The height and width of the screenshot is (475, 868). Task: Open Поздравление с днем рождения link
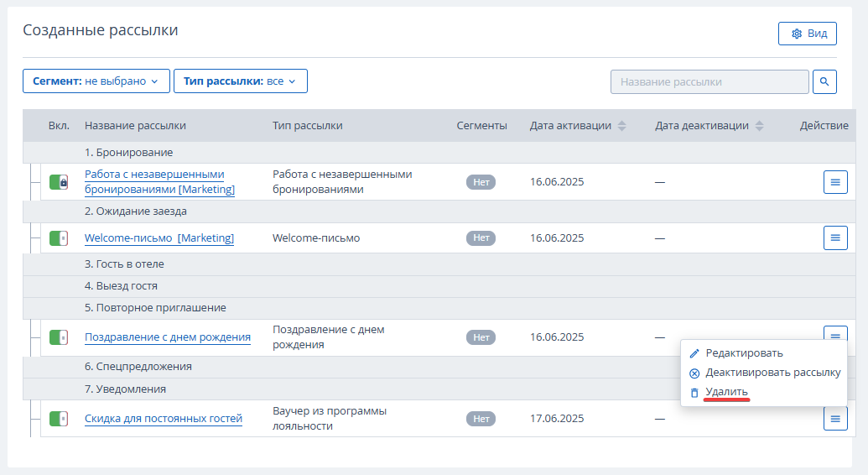click(x=167, y=337)
